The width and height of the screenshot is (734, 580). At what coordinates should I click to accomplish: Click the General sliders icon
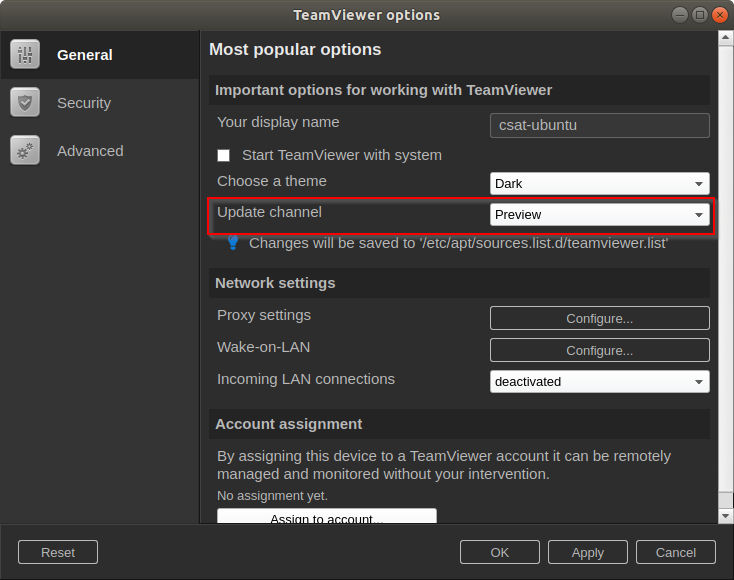(25, 55)
